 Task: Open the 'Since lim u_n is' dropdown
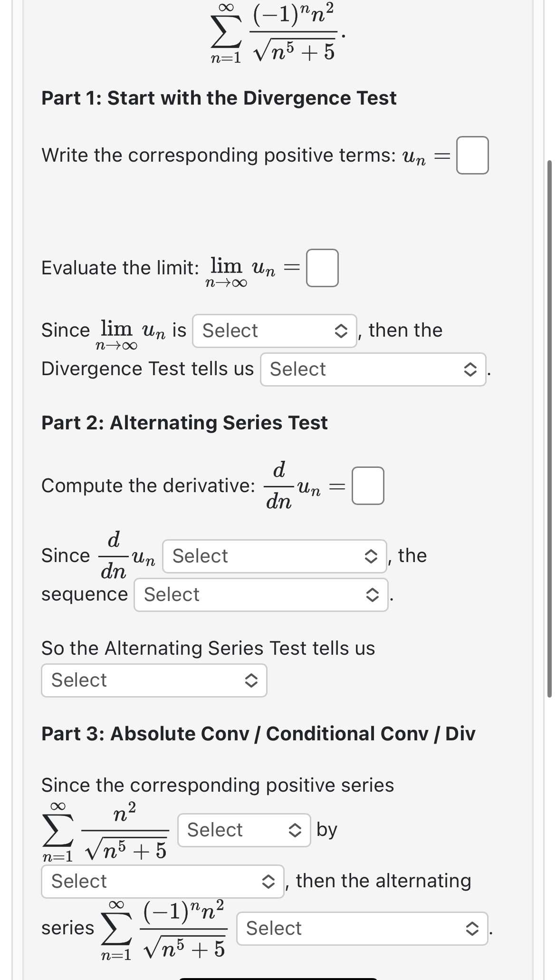tap(274, 331)
